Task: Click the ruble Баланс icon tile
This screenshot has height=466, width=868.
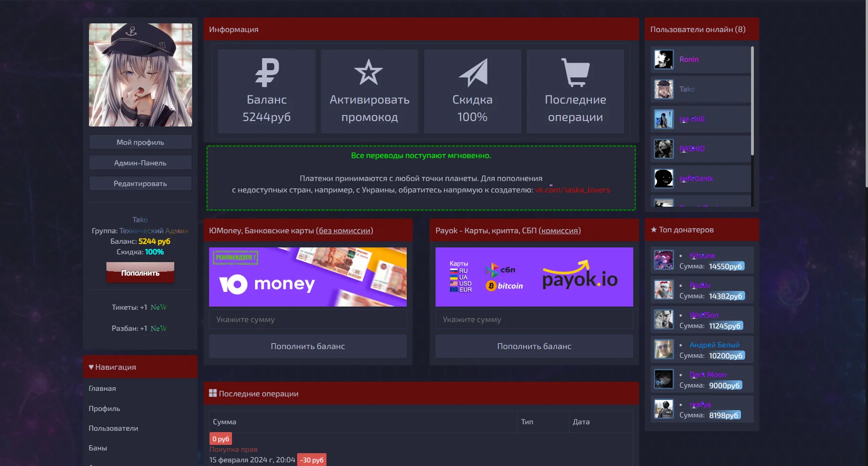Action: 266,91
